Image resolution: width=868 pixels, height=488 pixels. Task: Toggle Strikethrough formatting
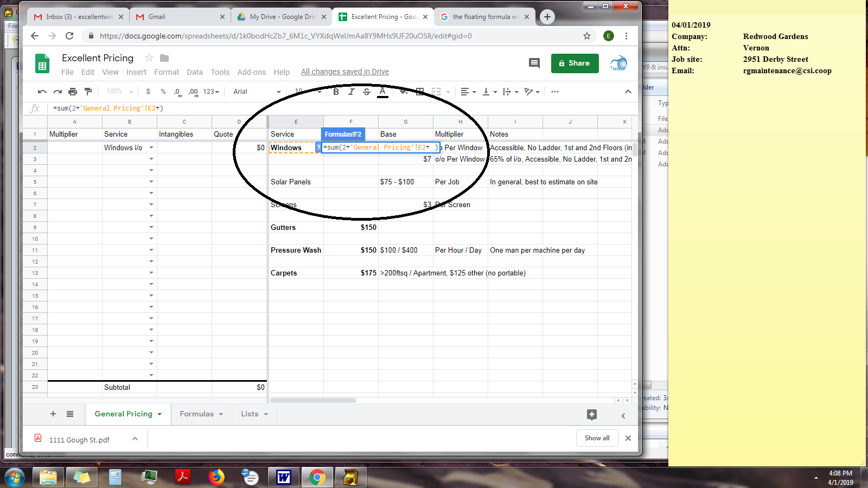coord(367,92)
